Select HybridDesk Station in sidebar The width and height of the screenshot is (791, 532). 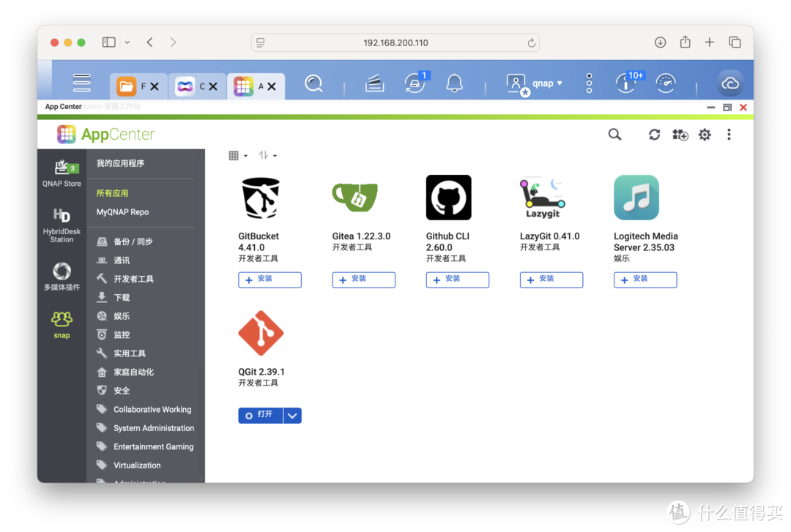(62, 225)
